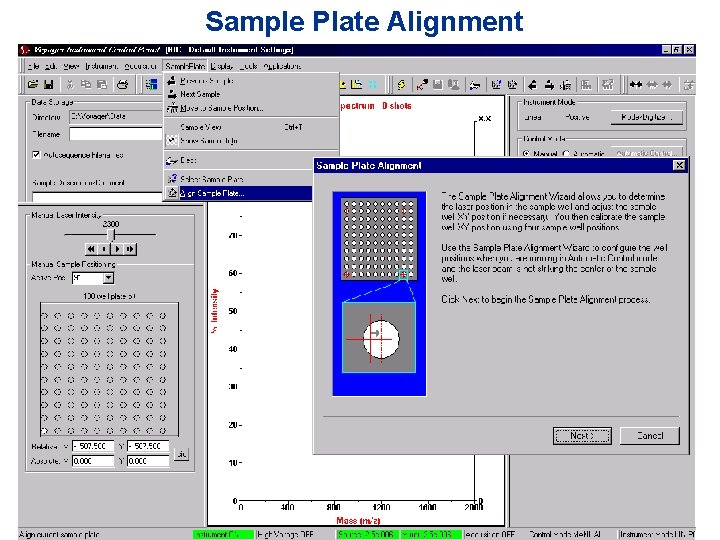Viewport: 720px width, 540px height.
Task: Click the greyed-out flask toolbar icon
Action: click(x=454, y=84)
